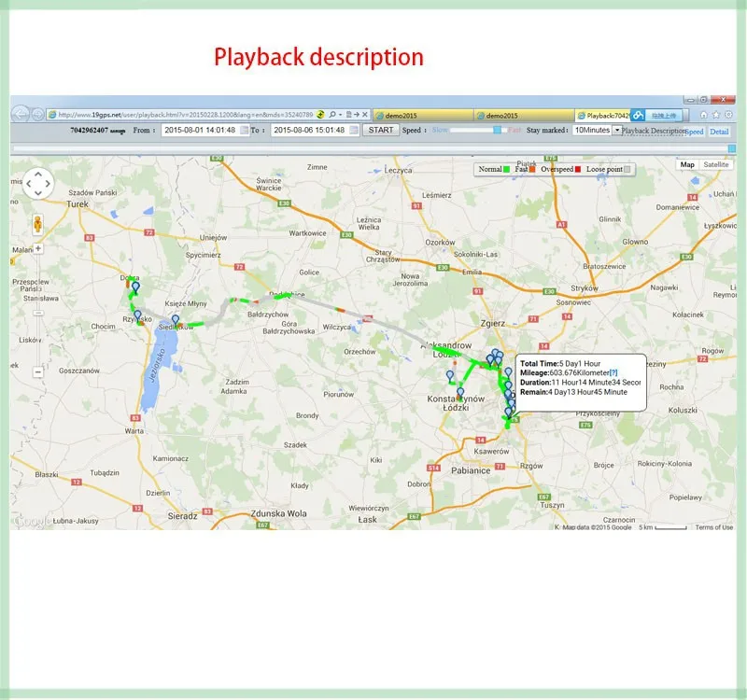Stop page loading with the X icon

(x=365, y=115)
